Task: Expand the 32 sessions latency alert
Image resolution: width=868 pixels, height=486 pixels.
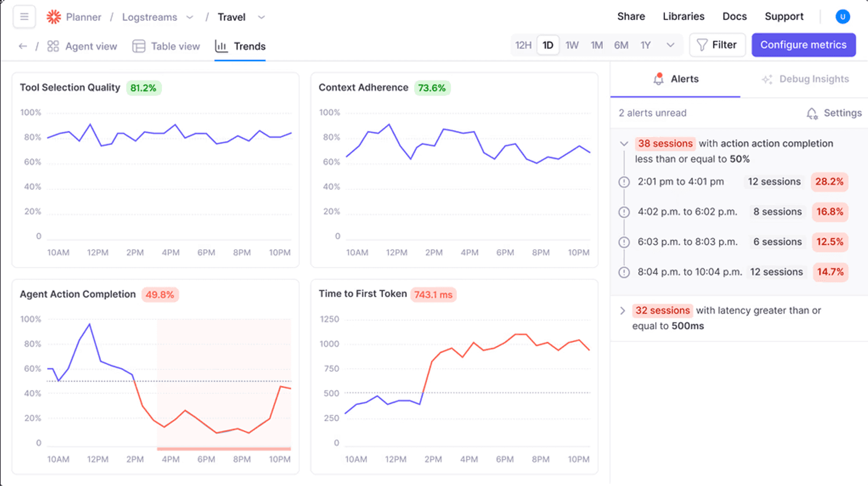Action: pyautogui.click(x=623, y=311)
